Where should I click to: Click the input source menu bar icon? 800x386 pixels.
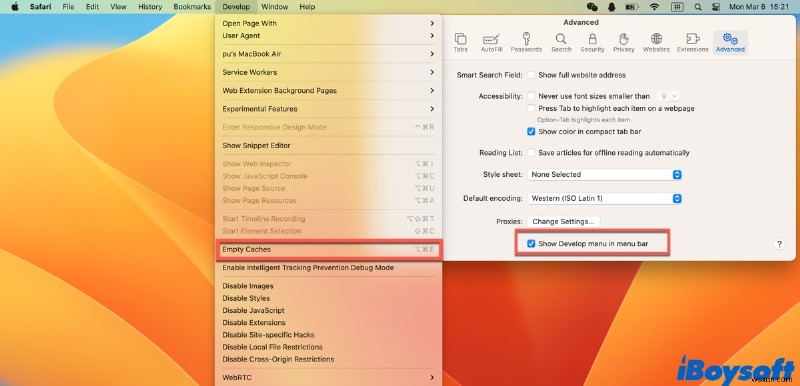(678, 7)
